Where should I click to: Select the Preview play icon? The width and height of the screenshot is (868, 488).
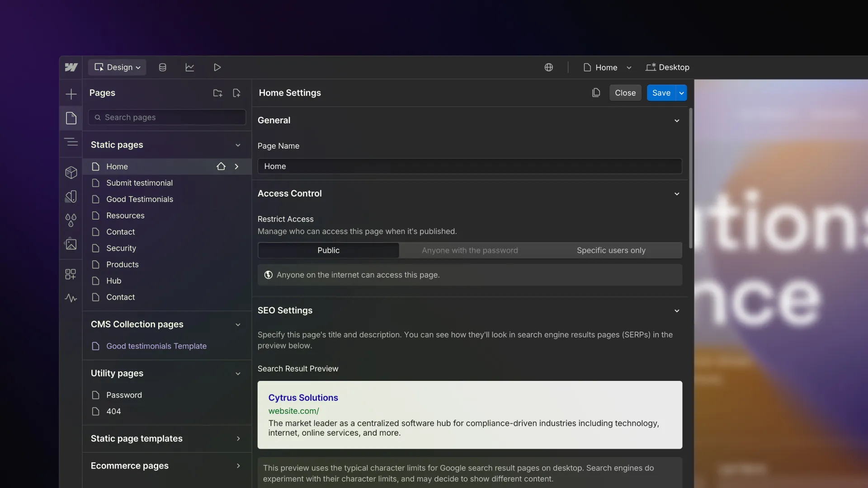pos(217,67)
